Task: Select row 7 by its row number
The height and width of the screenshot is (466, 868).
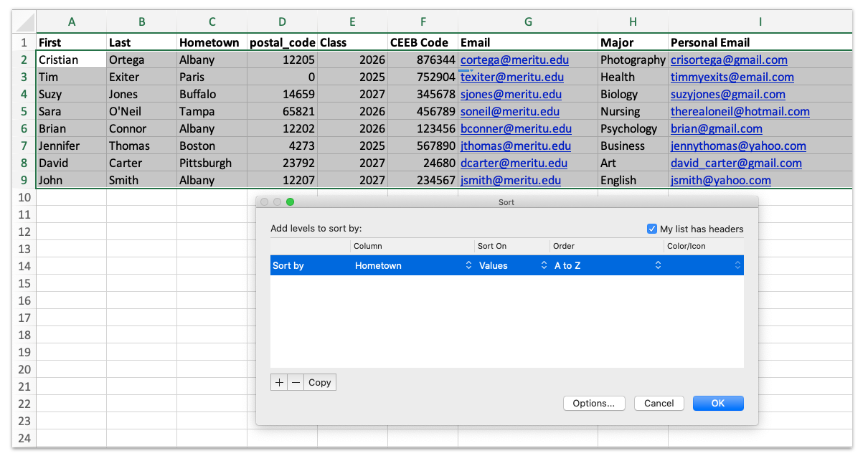Action: pyautogui.click(x=24, y=146)
